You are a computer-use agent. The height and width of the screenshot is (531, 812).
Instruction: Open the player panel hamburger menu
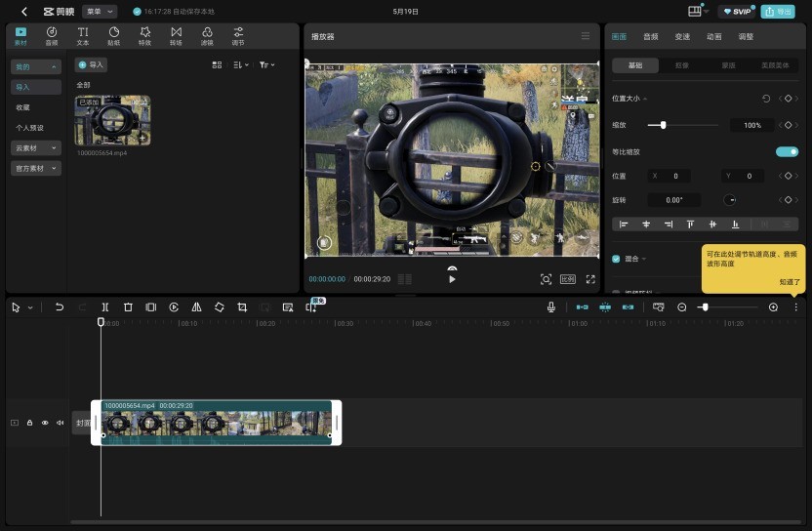pos(586,36)
